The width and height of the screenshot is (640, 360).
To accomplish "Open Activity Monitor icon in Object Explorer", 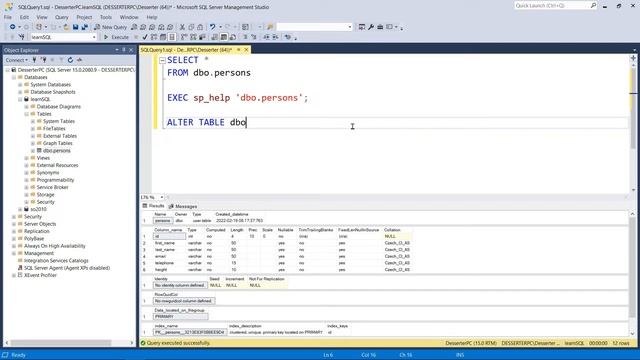I will (79, 60).
